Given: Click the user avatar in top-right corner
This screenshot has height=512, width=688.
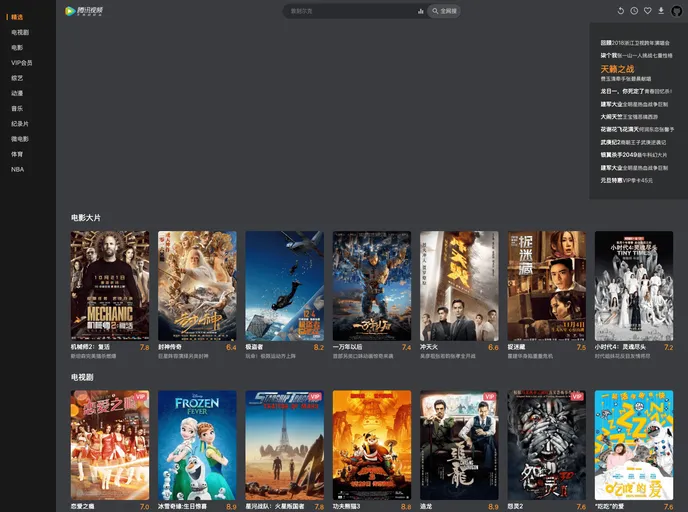Looking at the screenshot, I should [677, 11].
